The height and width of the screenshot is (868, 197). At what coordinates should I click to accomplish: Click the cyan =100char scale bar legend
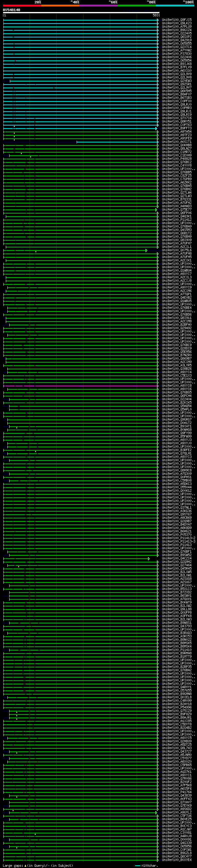coord(138,866)
